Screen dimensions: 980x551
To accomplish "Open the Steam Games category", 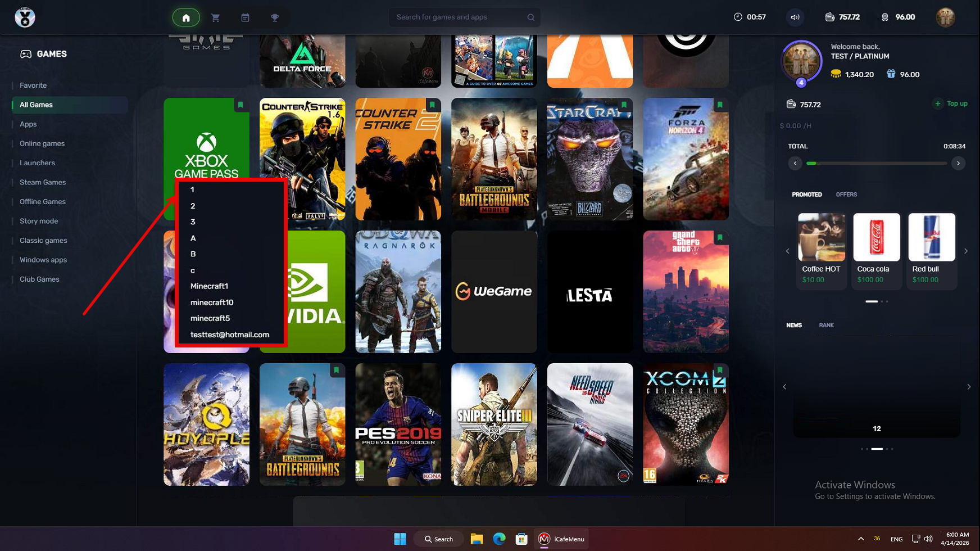I will coord(43,182).
